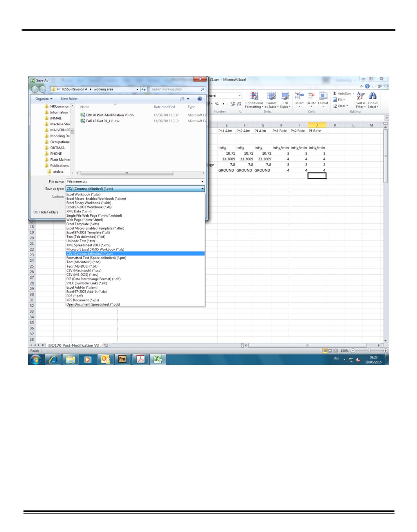Click the Change your view icon
Viewport: 417px width, 532px height.
pyautogui.click(x=182, y=99)
